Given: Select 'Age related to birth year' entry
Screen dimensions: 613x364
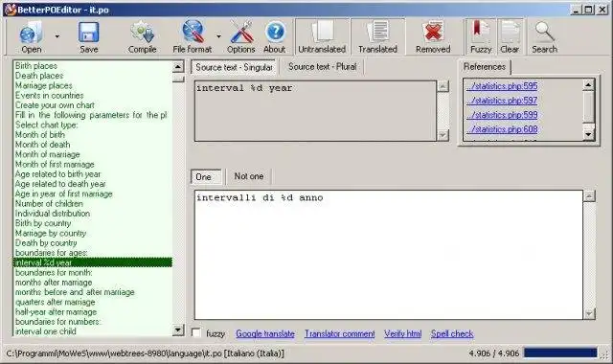Looking at the screenshot, I should click(57, 174).
